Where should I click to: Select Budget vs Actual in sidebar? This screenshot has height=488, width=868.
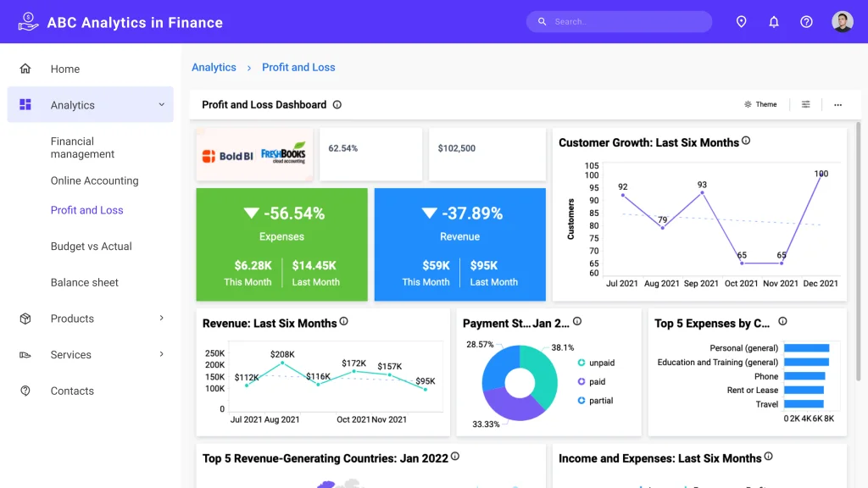(89, 246)
